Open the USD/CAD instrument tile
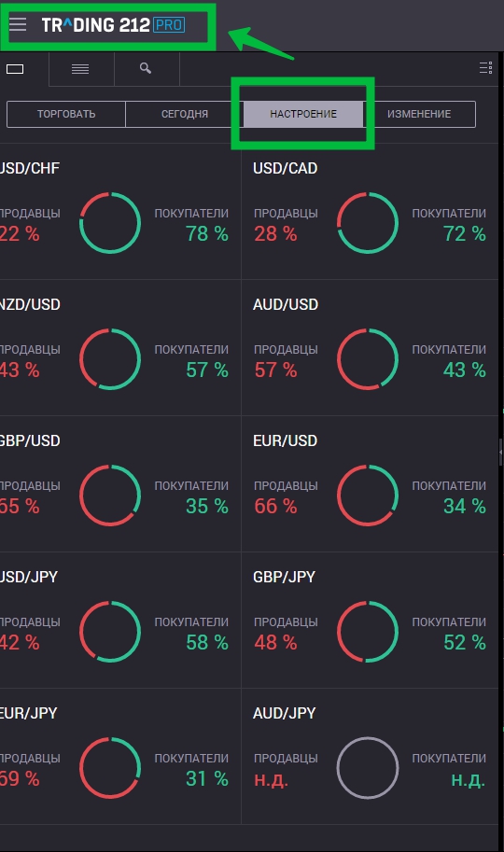Viewport: 504px width, 852px height. pos(370,212)
